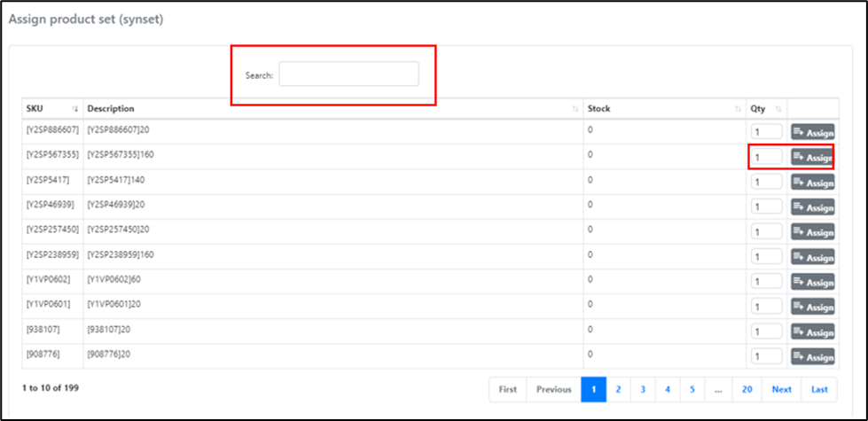Sort by Description column sort icon
Screen dimensions: 868x421
pos(575,109)
